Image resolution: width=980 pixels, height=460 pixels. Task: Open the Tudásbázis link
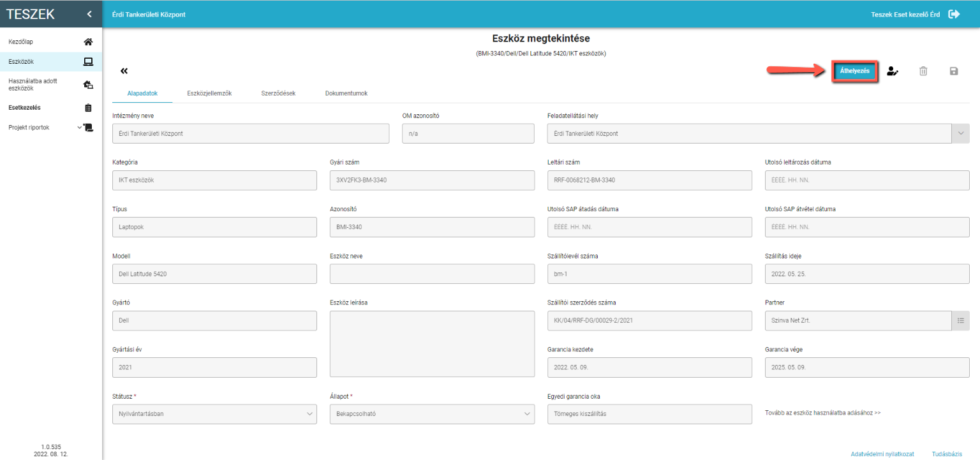947,454
